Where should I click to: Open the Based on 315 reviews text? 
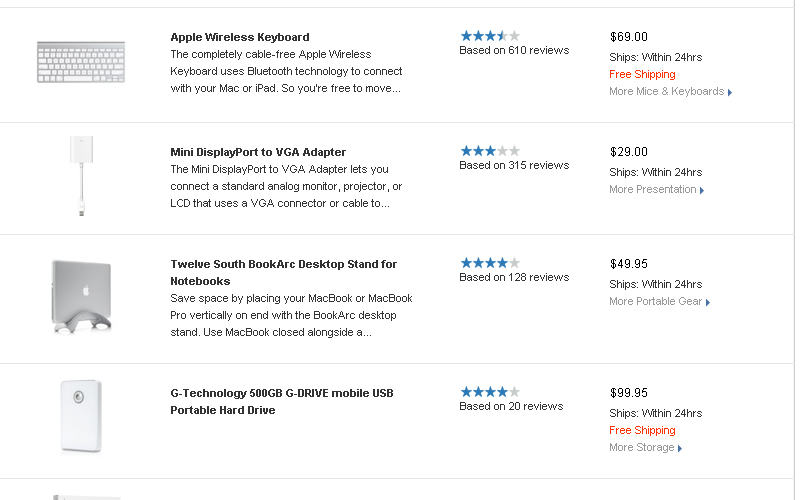tap(514, 165)
